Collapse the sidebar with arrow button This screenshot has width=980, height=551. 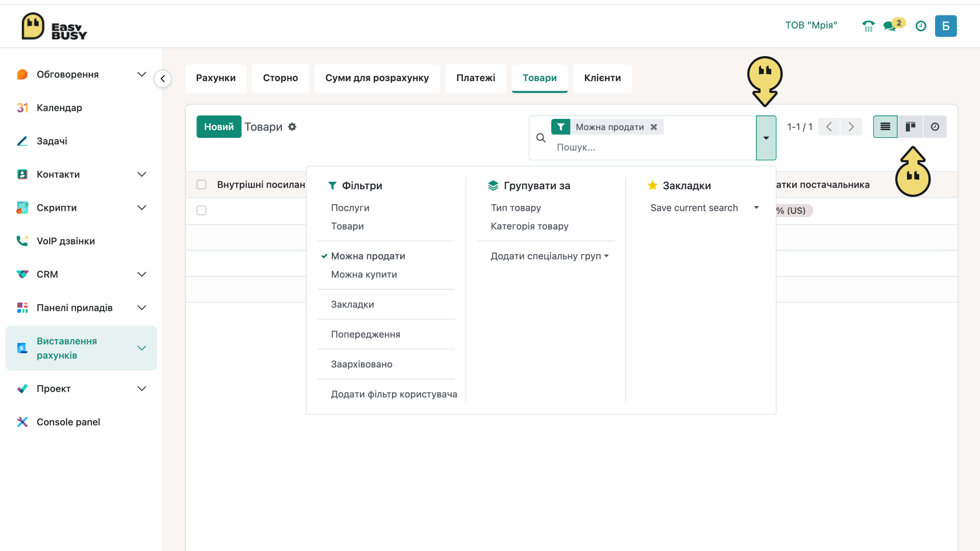163,79
